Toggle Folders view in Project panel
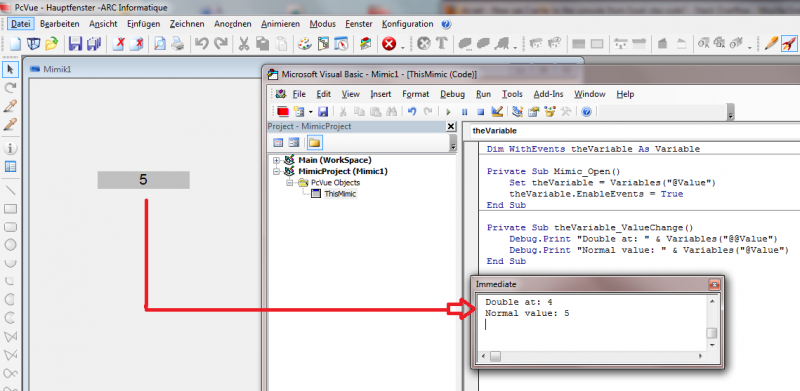This screenshot has width=800, height=391. [x=315, y=142]
